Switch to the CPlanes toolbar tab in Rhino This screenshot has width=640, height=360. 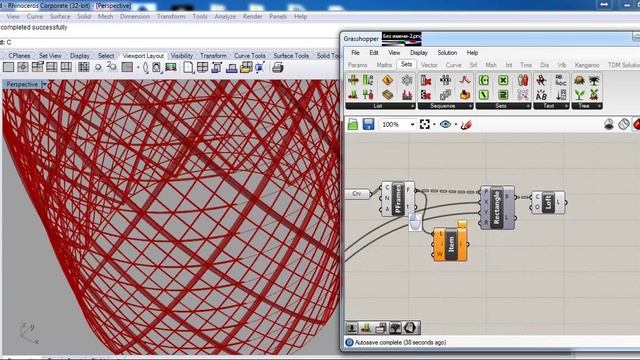click(x=19, y=56)
